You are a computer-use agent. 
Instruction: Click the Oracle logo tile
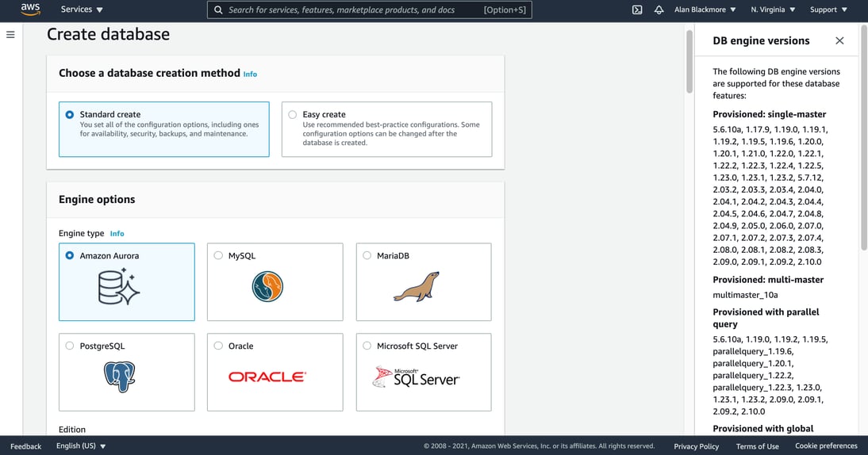click(267, 377)
